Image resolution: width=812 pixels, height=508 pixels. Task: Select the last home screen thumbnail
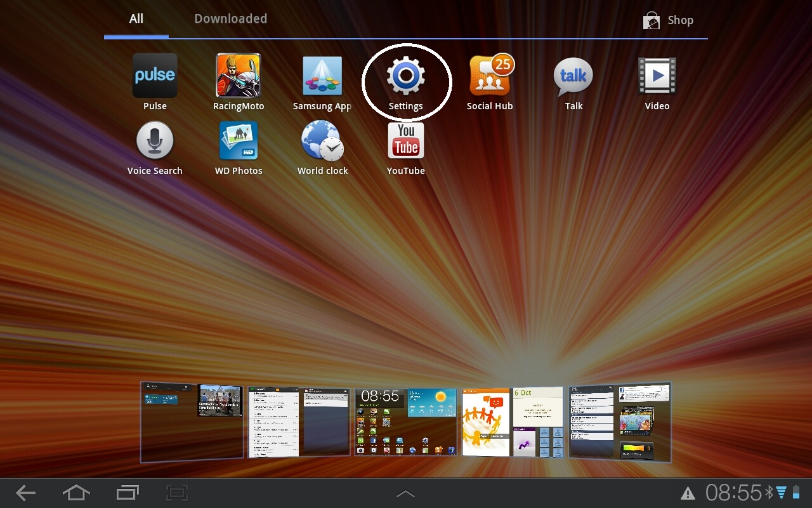point(620,422)
